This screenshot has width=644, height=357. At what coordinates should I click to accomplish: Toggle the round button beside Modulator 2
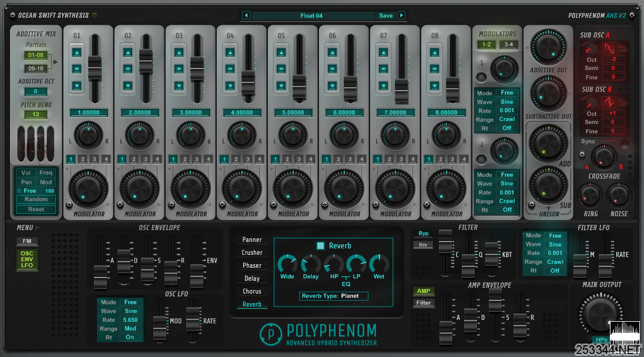tap(481, 159)
